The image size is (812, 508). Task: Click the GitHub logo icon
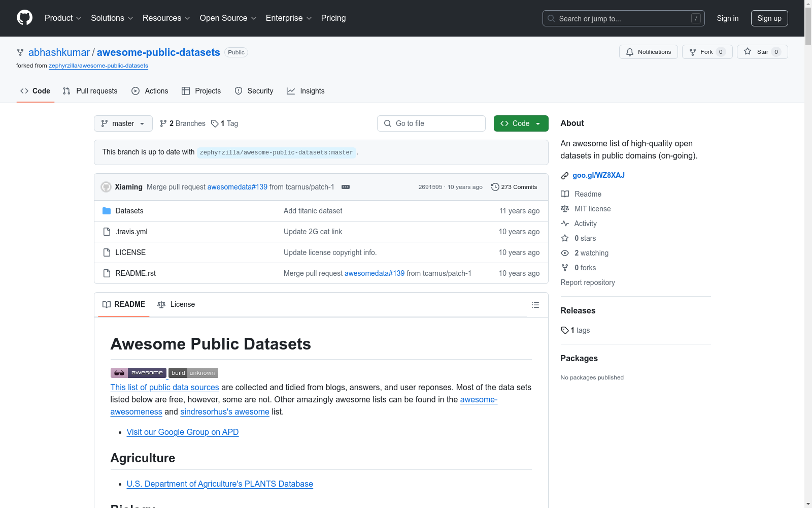point(24,18)
